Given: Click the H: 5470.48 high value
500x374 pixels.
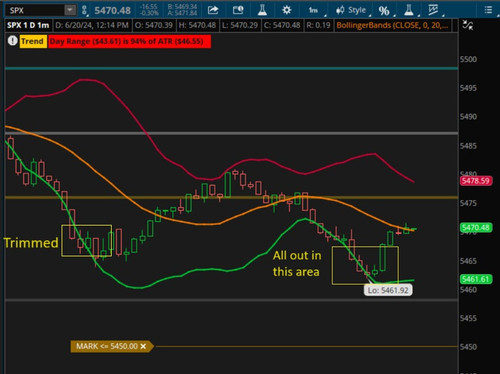Looking at the screenshot, I should click(197, 25).
